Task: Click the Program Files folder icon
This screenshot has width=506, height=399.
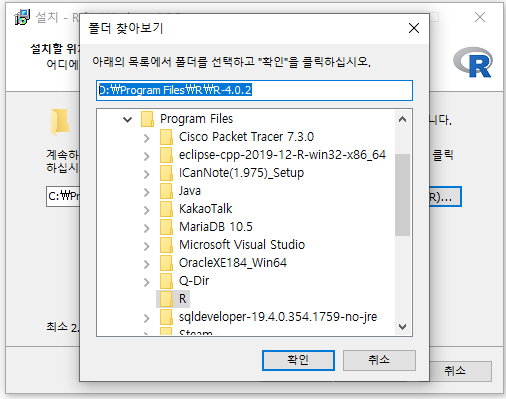Action: 147,119
